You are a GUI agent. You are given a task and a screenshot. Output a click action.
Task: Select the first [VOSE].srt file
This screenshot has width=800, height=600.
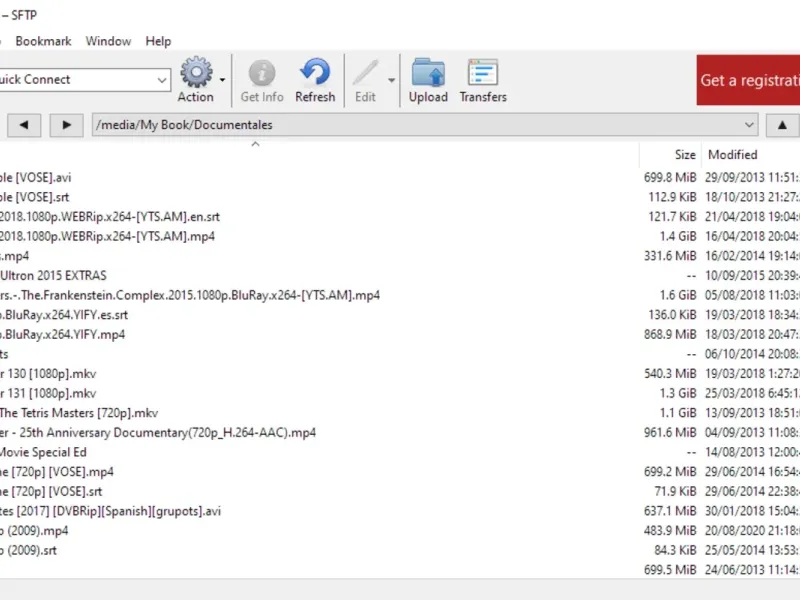pyautogui.click(x=35, y=197)
